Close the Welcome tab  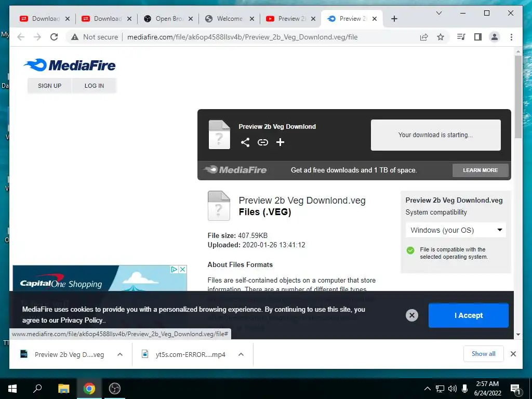[x=252, y=19]
